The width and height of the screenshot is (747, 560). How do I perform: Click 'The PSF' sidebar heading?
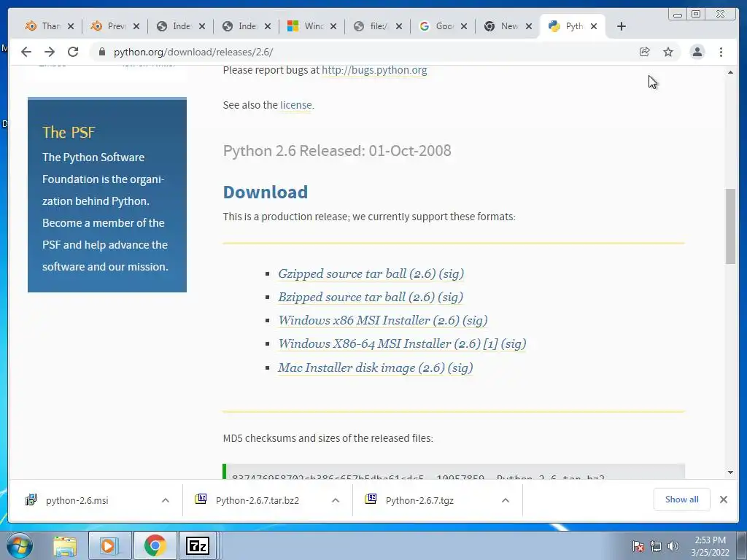(69, 133)
